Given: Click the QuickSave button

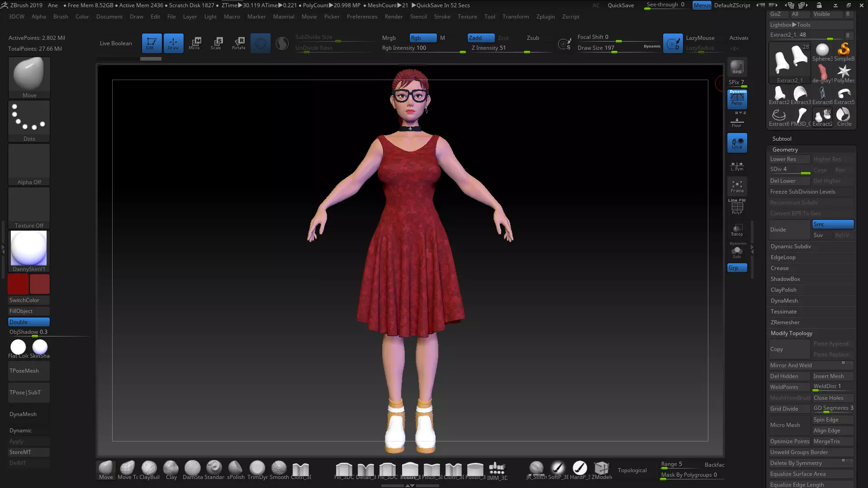Looking at the screenshot, I should pos(621,5).
